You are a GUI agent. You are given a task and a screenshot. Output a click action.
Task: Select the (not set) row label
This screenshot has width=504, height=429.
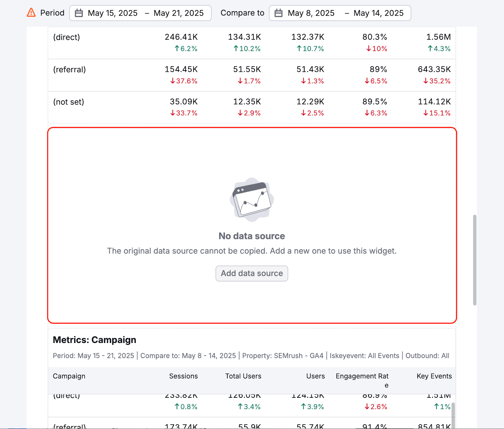click(x=68, y=102)
